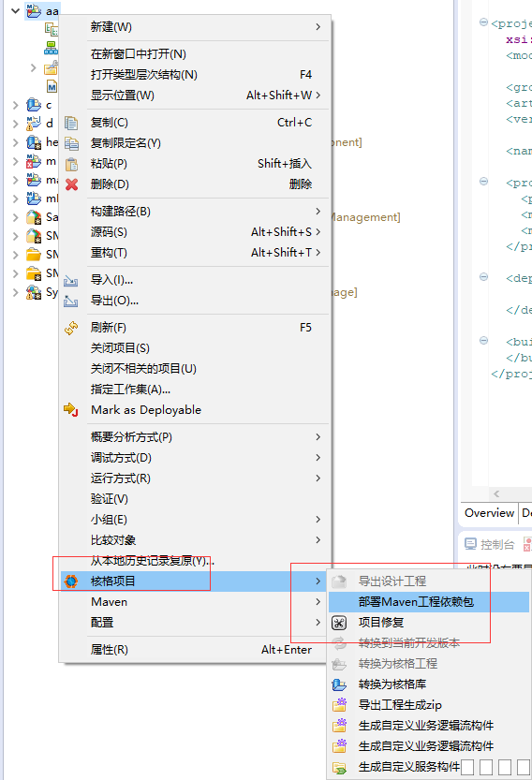
Task: Click the orange 核格项目 icon
Action: [x=71, y=581]
